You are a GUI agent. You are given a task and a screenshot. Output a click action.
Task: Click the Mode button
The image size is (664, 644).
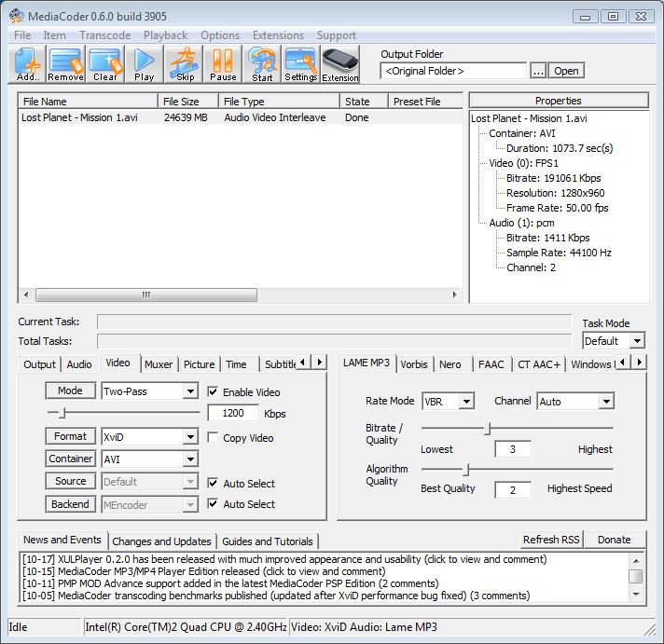tap(70, 391)
